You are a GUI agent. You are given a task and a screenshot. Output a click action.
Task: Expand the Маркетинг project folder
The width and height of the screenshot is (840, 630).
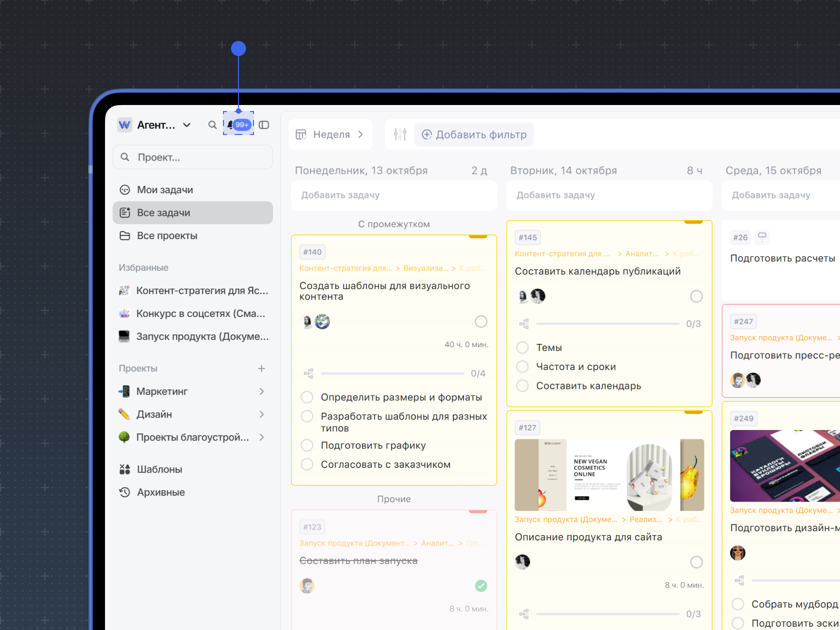261,391
